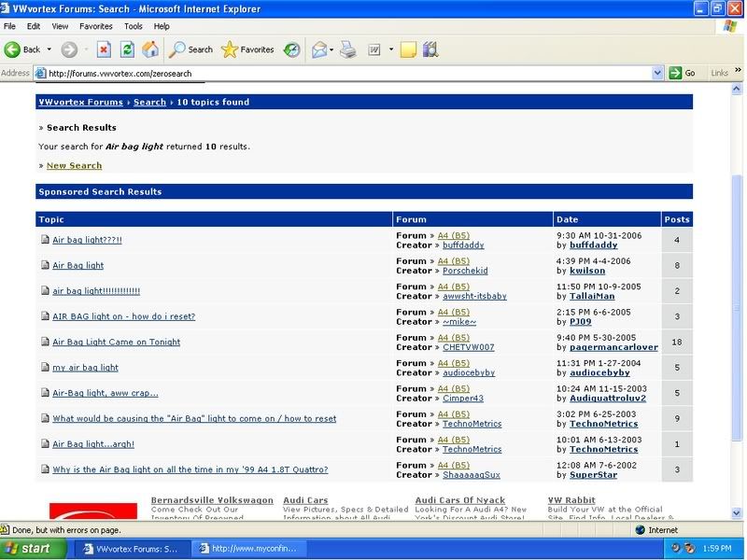The width and height of the screenshot is (747, 560).
Task: Expand the Back button history dropdown
Action: (x=50, y=49)
